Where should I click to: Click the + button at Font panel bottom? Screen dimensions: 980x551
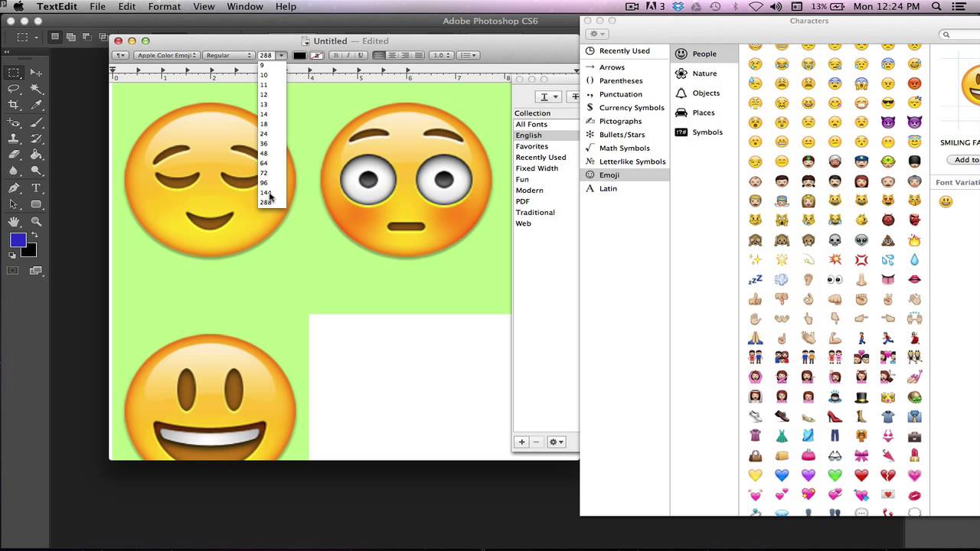pos(521,442)
